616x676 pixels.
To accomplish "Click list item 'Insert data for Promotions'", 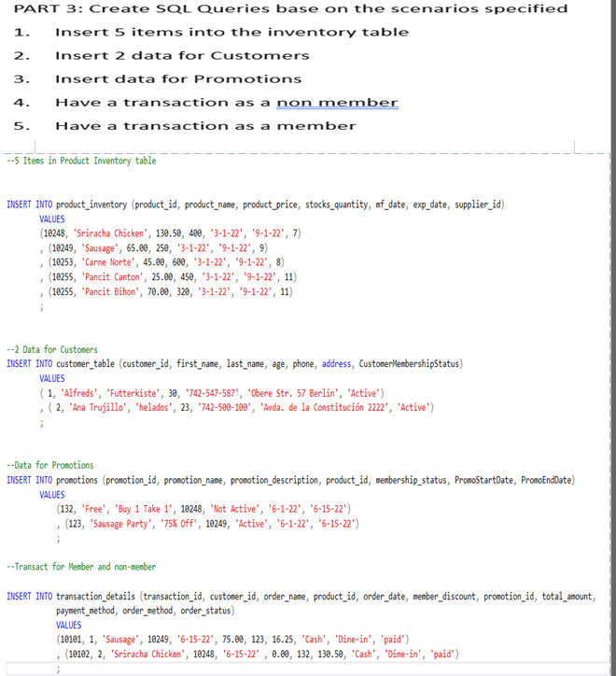I will [178, 78].
